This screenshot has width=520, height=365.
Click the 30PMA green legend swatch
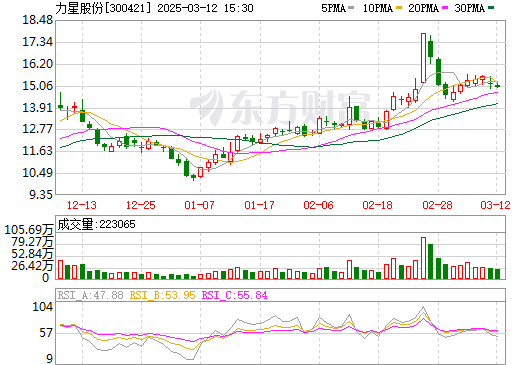[x=491, y=8]
